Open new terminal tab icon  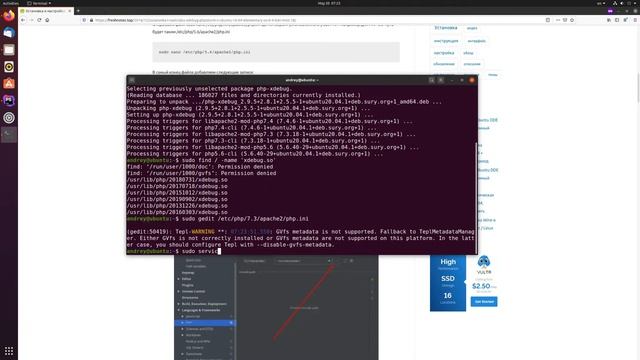pyautogui.click(x=132, y=80)
